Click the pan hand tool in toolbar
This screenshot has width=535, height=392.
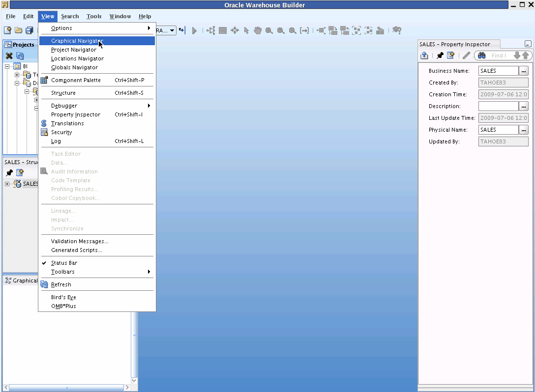[x=258, y=30]
